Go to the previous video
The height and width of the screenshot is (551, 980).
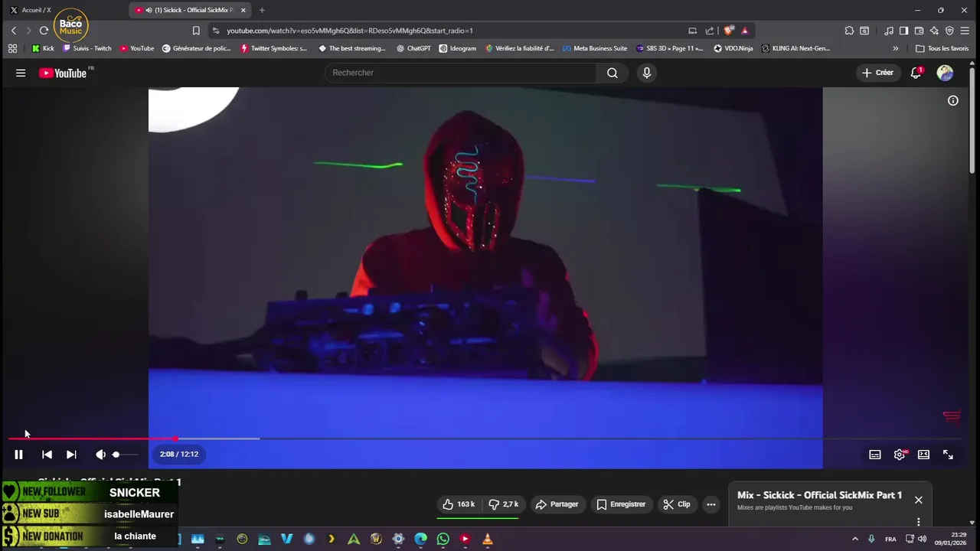point(47,455)
